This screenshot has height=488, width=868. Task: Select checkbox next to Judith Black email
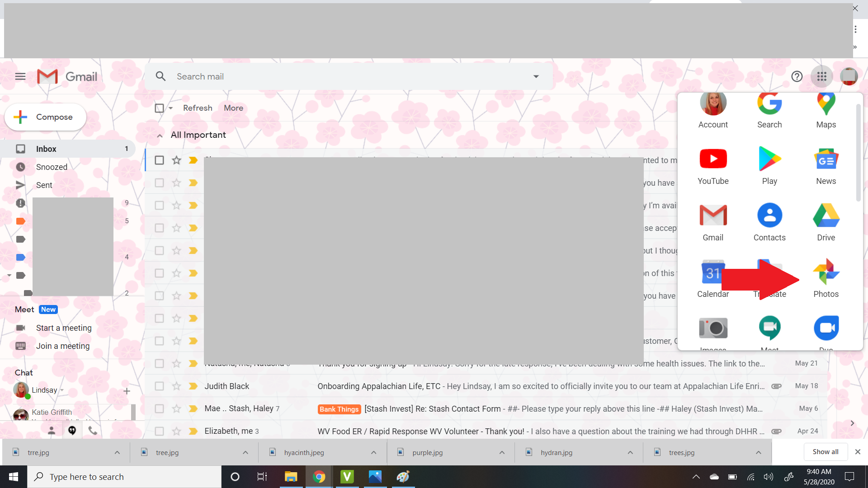click(159, 385)
